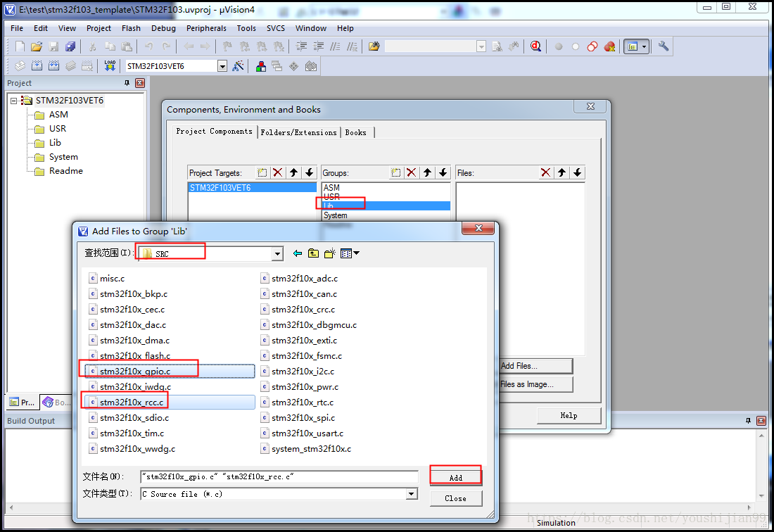Click the Add Files... button
This screenshot has width=774, height=532.
pos(536,366)
